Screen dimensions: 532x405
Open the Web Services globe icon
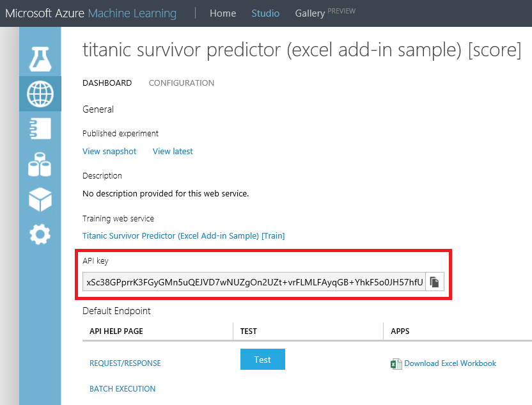[x=40, y=92]
